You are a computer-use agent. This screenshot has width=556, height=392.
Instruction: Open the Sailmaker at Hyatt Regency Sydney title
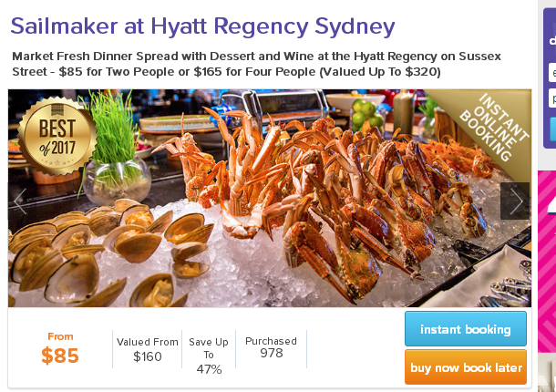[202, 26]
